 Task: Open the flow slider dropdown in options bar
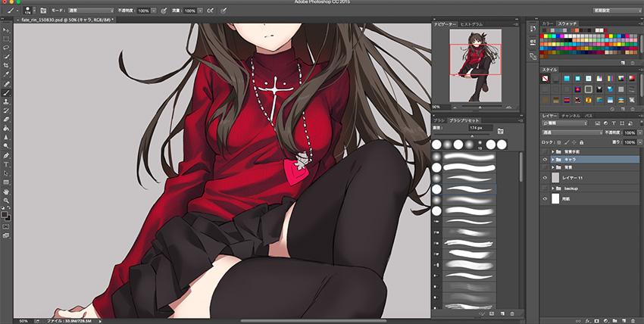(200, 11)
